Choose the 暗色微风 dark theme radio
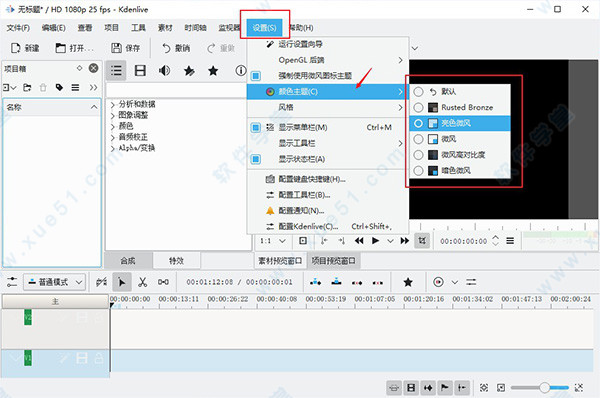This screenshot has width=600, height=398. 419,171
